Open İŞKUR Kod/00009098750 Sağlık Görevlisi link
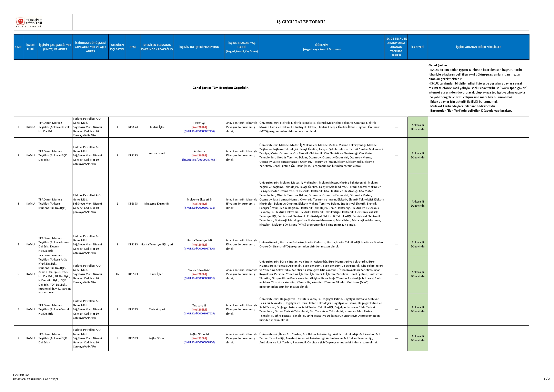The image size is (554, 392). point(199,342)
